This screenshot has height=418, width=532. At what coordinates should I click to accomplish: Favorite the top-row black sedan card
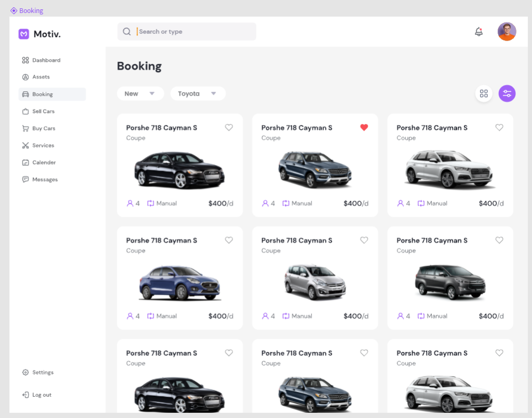229,128
